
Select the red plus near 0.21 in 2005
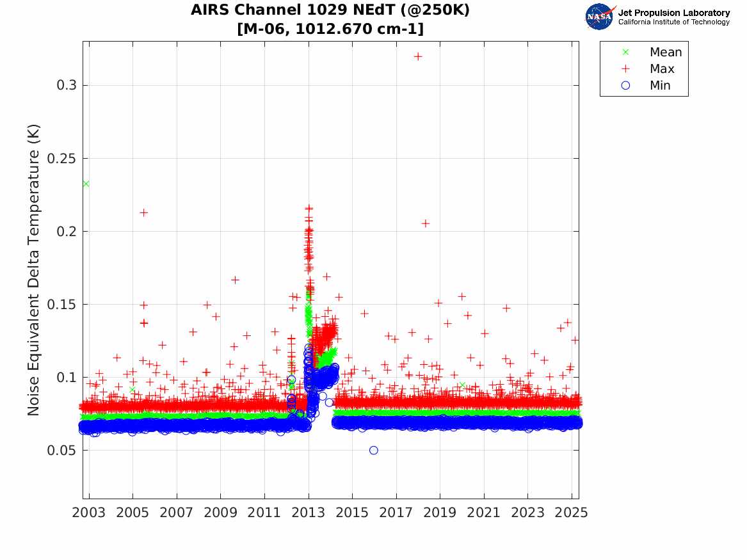(x=144, y=212)
